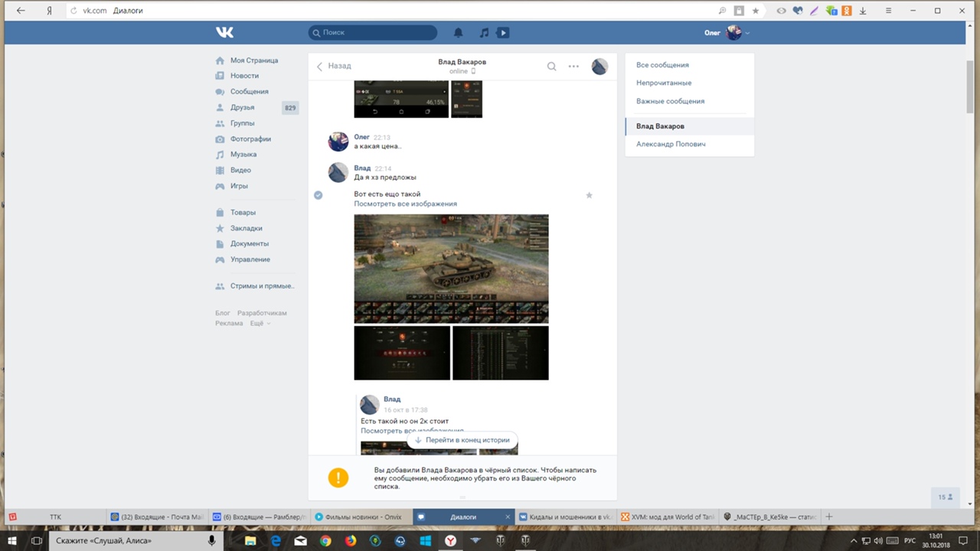
Task: Click the VK logo in header
Action: (x=224, y=32)
